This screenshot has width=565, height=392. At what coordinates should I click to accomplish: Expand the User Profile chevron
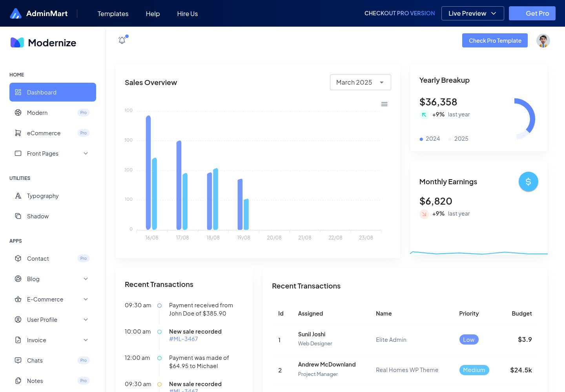click(x=86, y=319)
